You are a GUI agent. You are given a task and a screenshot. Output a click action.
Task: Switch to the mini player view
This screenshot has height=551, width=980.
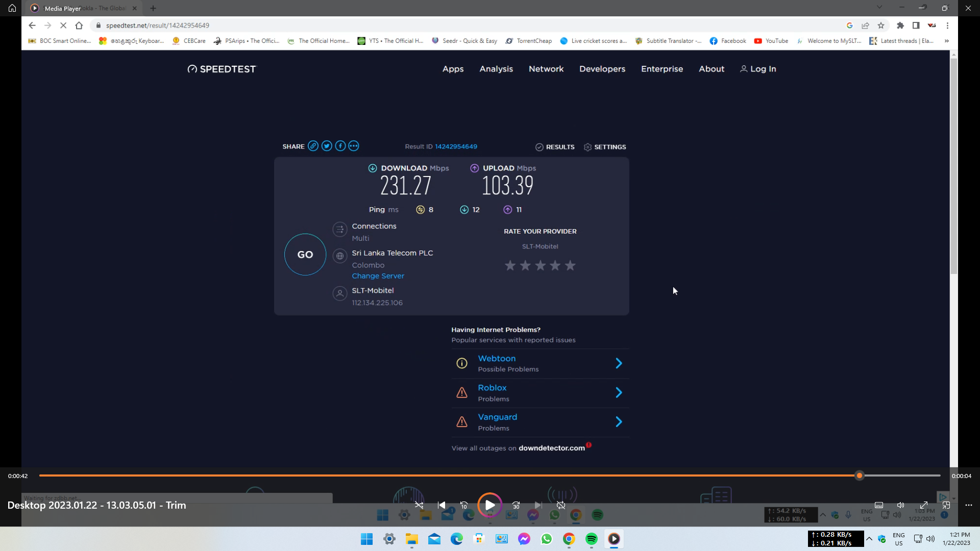coord(946,505)
